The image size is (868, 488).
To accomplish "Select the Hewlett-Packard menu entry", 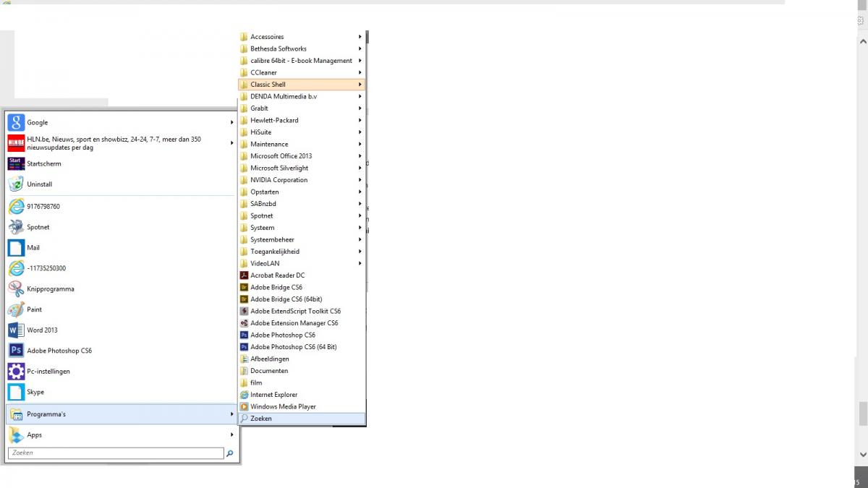I will tap(302, 120).
